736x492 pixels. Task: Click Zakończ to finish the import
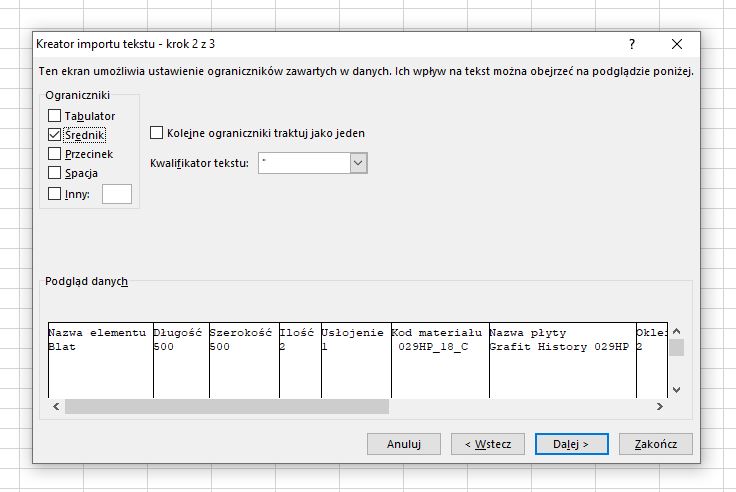(x=656, y=443)
